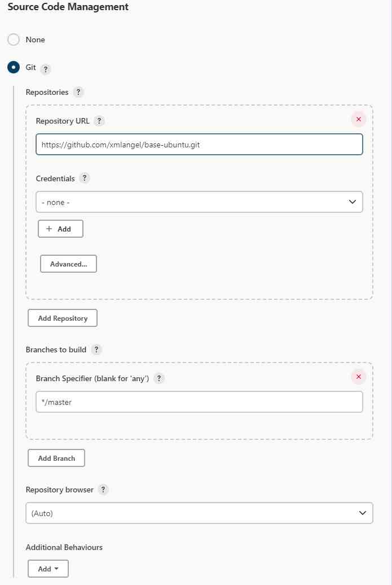Click the Add Branch button
392x585 pixels.
tap(56, 458)
